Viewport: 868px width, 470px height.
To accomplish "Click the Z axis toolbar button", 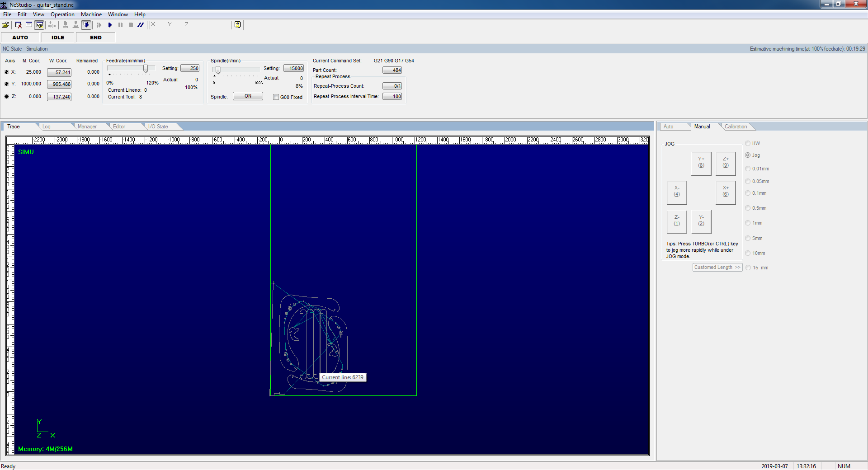I will (x=186, y=24).
